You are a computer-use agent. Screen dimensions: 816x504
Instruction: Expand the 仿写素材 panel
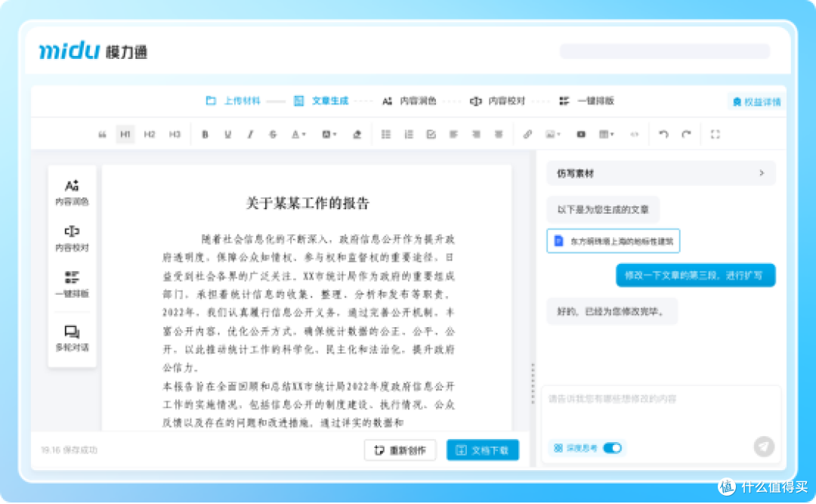661,173
